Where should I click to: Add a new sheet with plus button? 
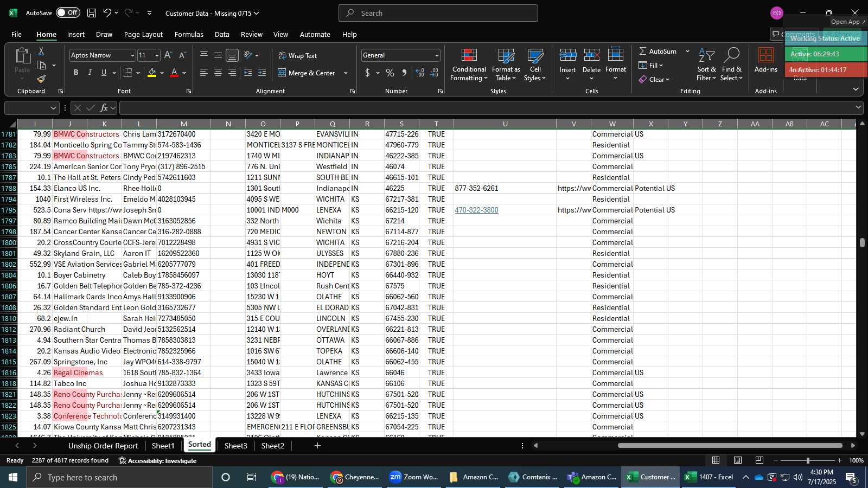coord(317,446)
